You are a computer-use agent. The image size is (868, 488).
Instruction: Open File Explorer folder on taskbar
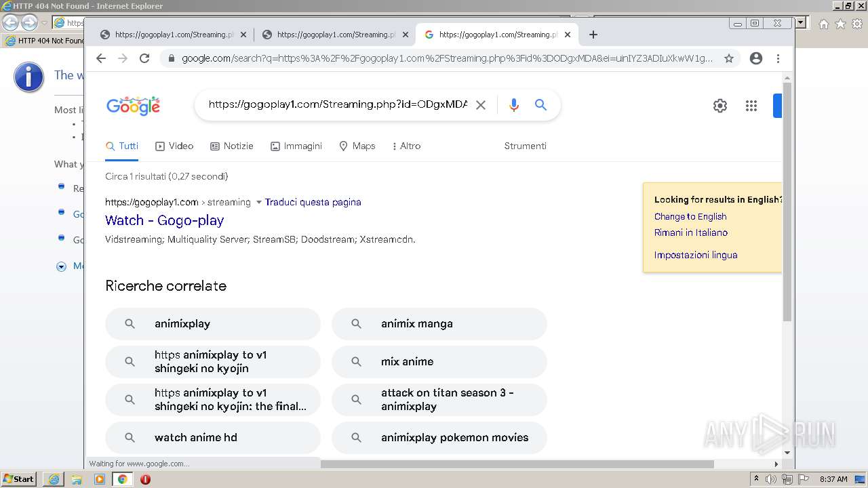tap(77, 479)
